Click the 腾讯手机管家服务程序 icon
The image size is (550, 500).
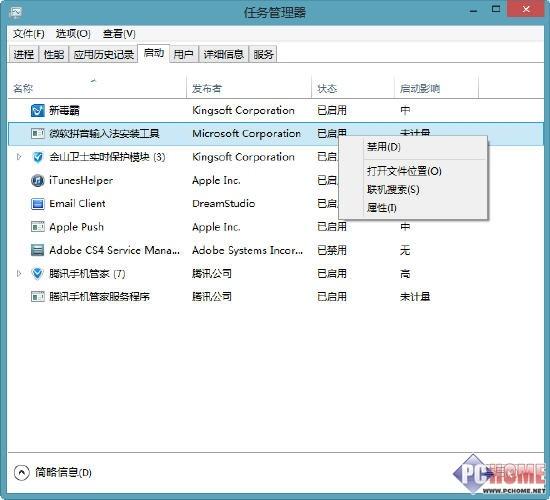tap(38, 297)
